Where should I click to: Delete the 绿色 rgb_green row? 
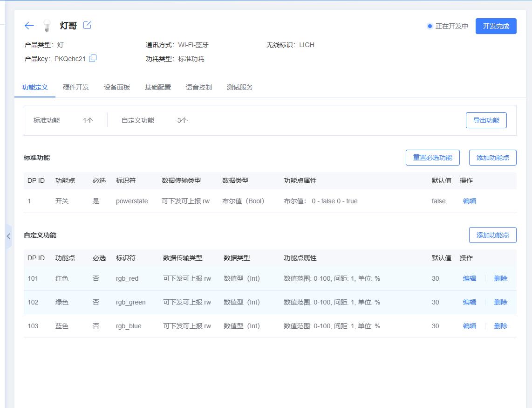[501, 302]
